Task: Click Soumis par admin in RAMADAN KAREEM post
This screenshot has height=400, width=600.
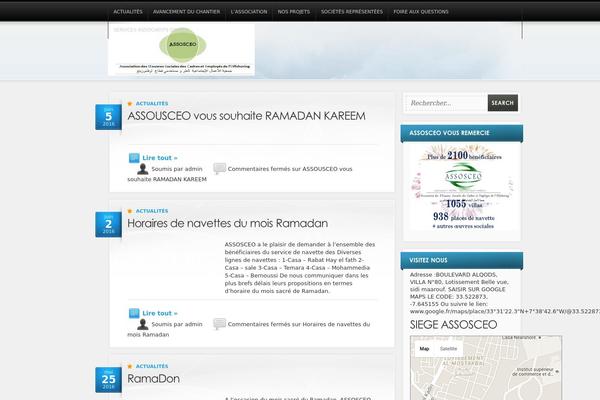Action: pyautogui.click(x=177, y=169)
